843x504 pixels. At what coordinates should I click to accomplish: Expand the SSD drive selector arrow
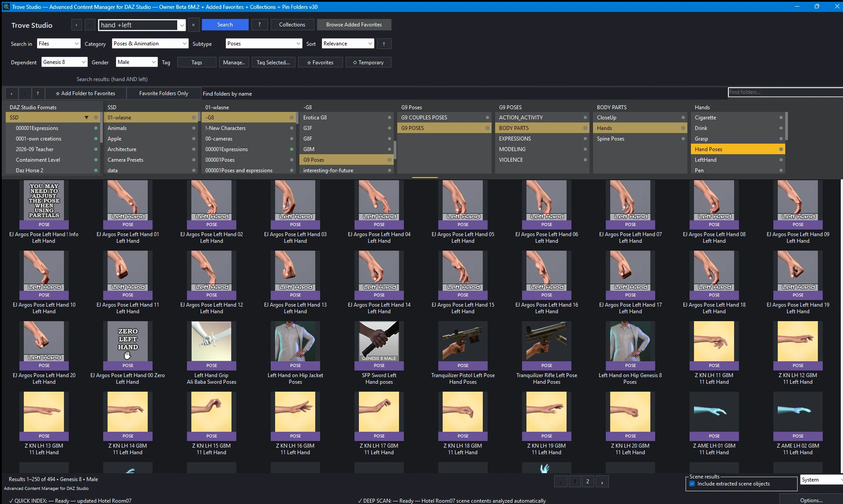pyautogui.click(x=86, y=118)
